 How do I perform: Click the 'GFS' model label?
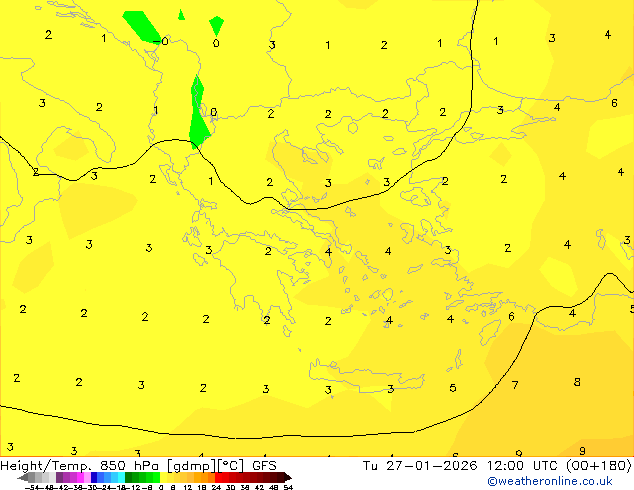(x=264, y=465)
